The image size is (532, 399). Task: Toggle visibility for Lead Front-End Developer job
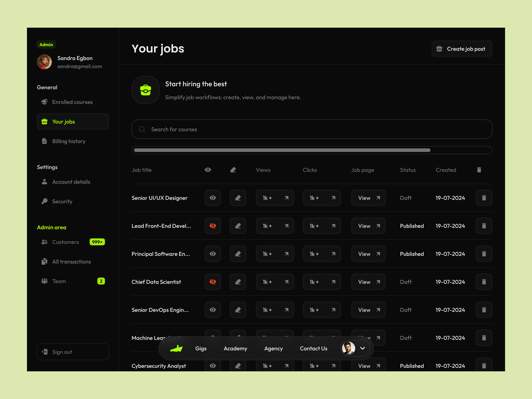(x=213, y=226)
